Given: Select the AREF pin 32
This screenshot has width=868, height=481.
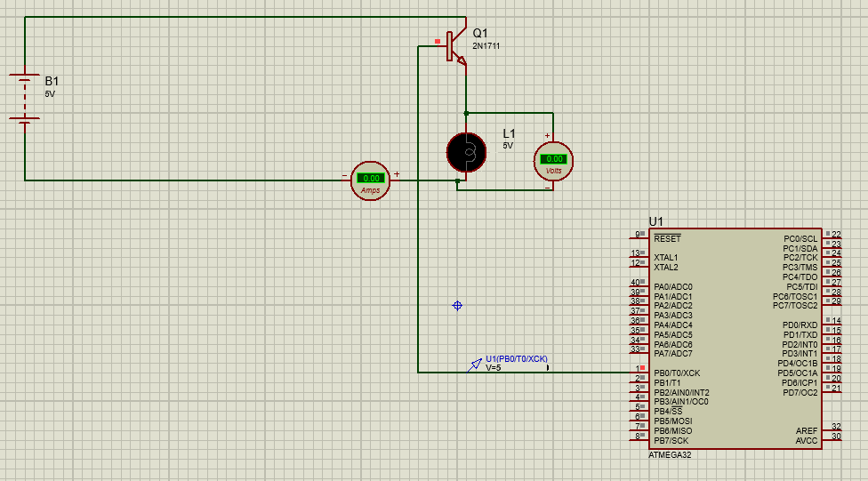Looking at the screenshot, I should click(x=833, y=428).
